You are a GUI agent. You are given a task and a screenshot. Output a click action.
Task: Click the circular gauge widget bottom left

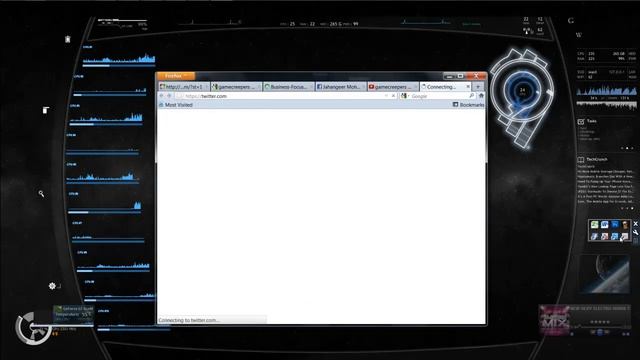pyautogui.click(x=33, y=328)
